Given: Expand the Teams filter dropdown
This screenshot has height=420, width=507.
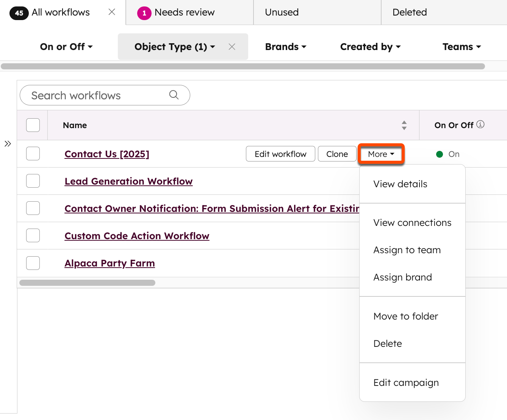Looking at the screenshot, I should [x=462, y=47].
